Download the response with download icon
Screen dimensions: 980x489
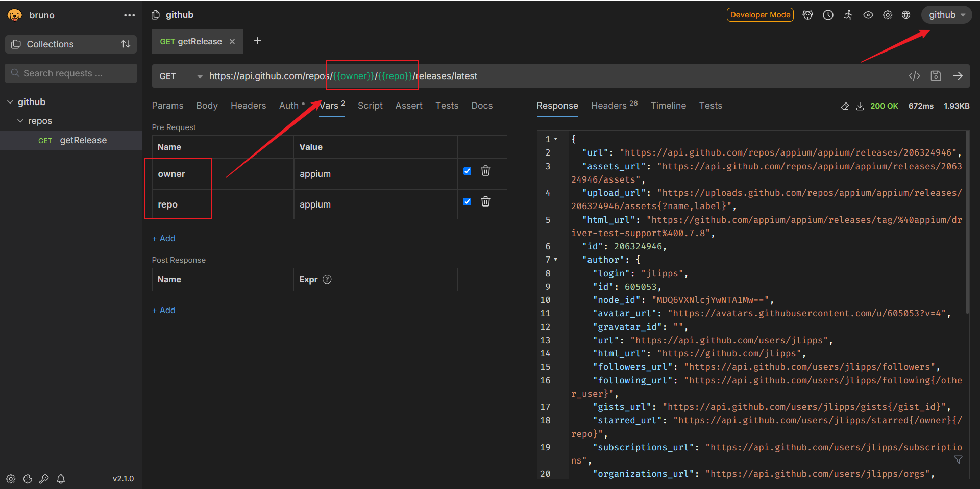(860, 106)
